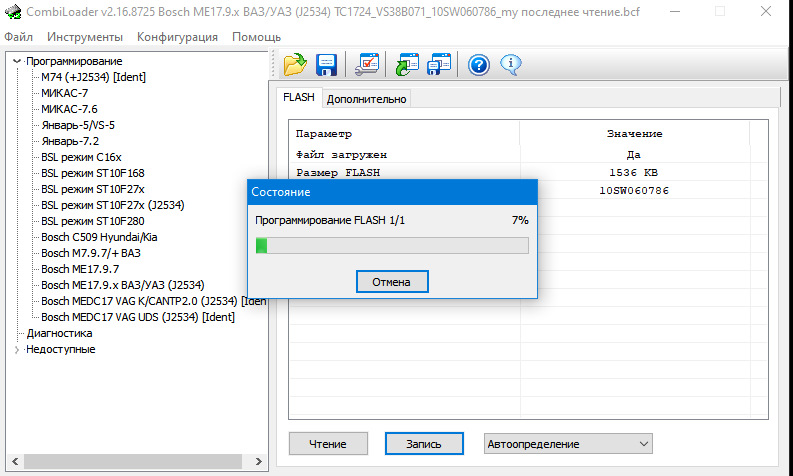Save file using floppy disk icon
Screen dimensions: 793x476
pos(326,65)
